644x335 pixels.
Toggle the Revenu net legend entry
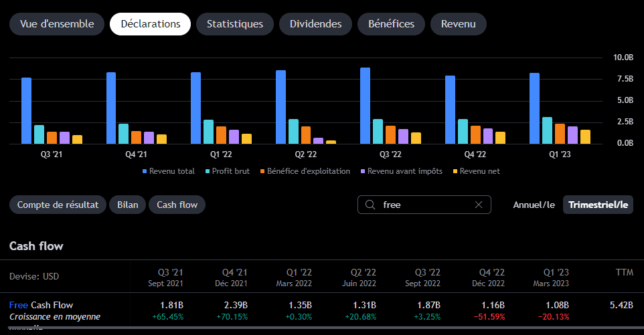click(477, 171)
